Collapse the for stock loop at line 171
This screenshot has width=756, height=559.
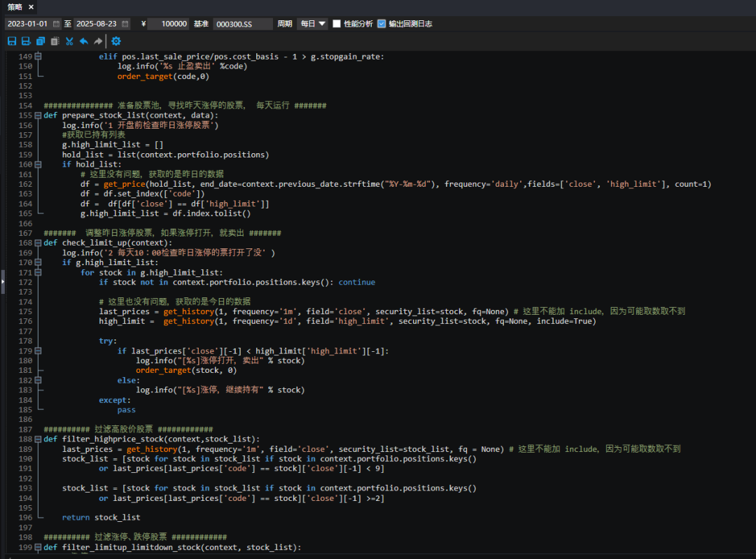coord(38,272)
